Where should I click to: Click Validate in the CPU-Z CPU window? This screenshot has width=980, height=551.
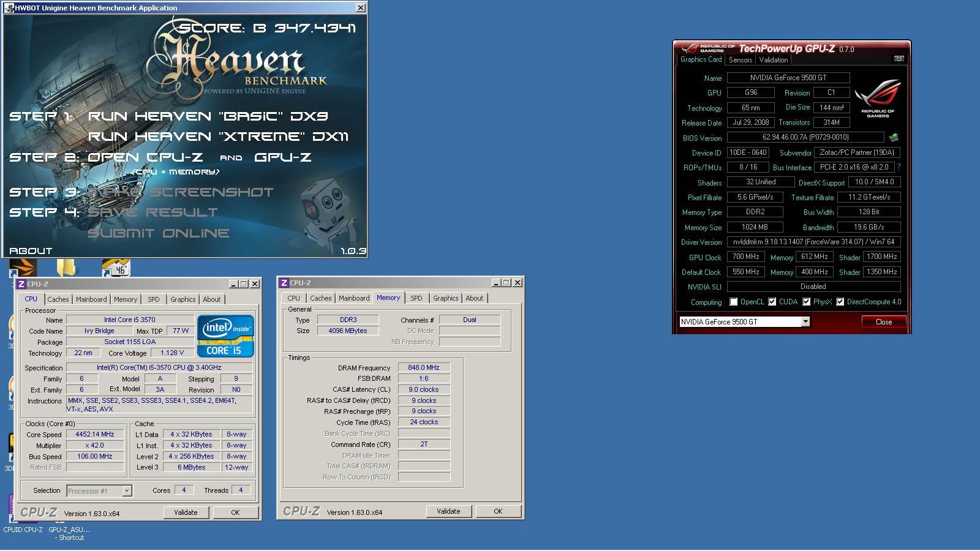[x=186, y=512]
